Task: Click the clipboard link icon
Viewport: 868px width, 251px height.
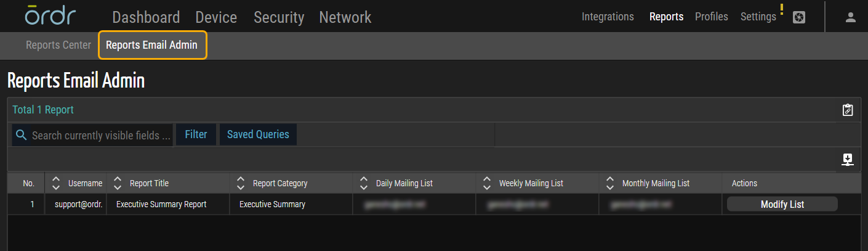Action: coord(848,110)
